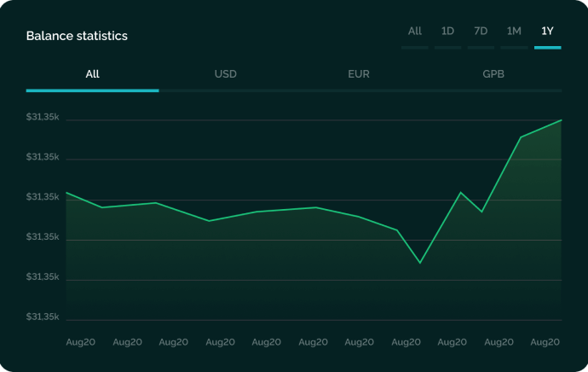Click the teal indicator bar under 1Y
This screenshot has width=588, height=372.
(x=547, y=48)
